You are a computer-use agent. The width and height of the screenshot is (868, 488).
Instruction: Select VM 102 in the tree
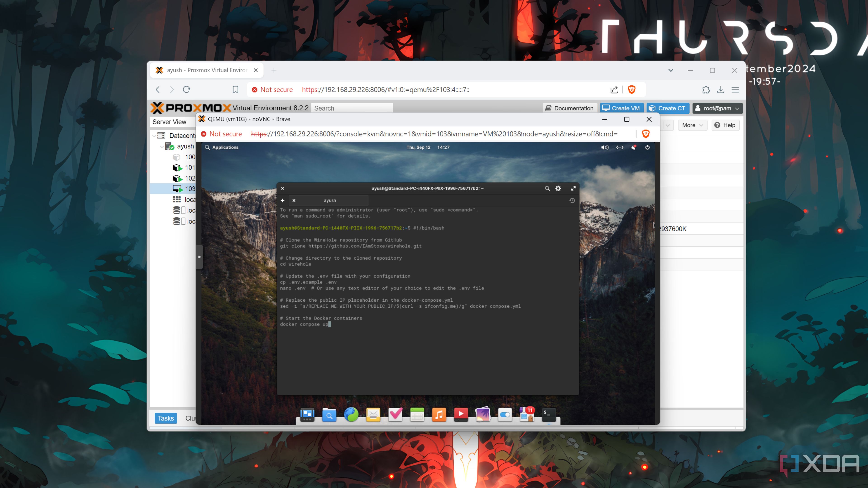[x=184, y=178]
